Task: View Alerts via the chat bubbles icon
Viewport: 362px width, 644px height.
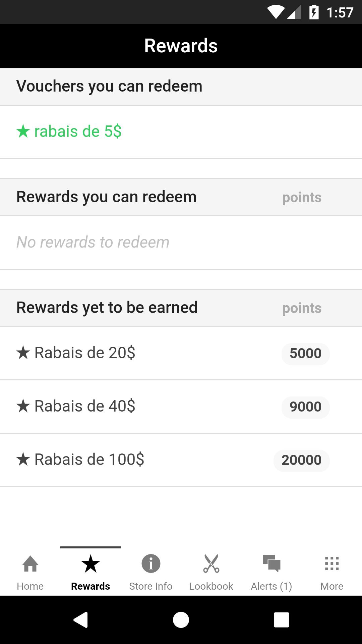Action: tap(271, 563)
